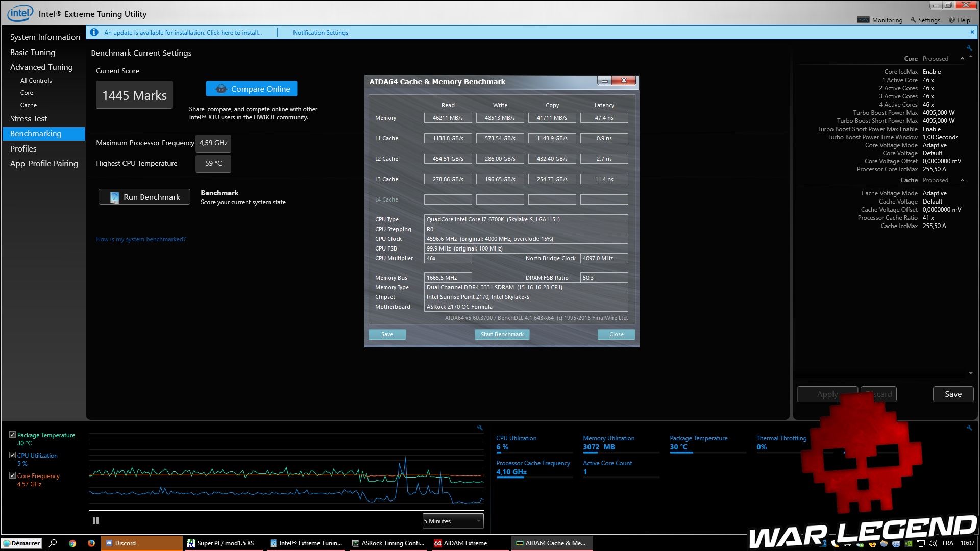Image resolution: width=980 pixels, height=551 pixels.
Task: Click the wrench icon in the stats panel
Action: (969, 428)
